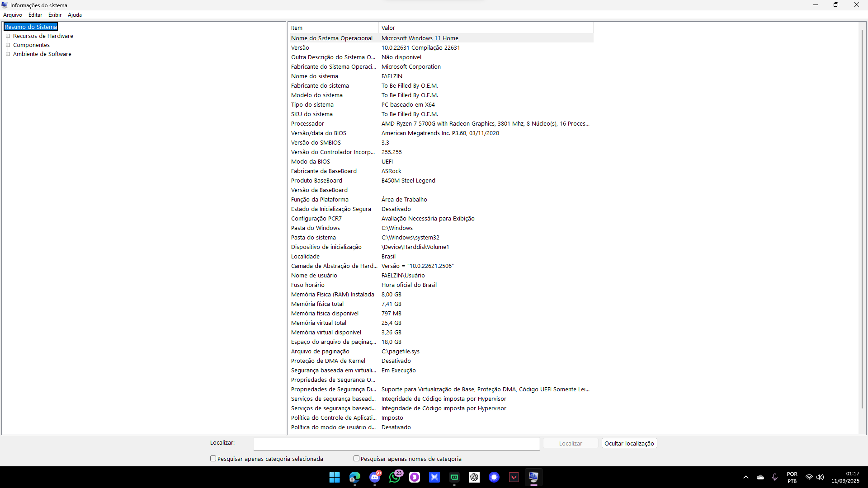This screenshot has height=488, width=868.
Task: Enable Pesquisar apenas categoria selecionada checkbox
Action: coord(213,458)
